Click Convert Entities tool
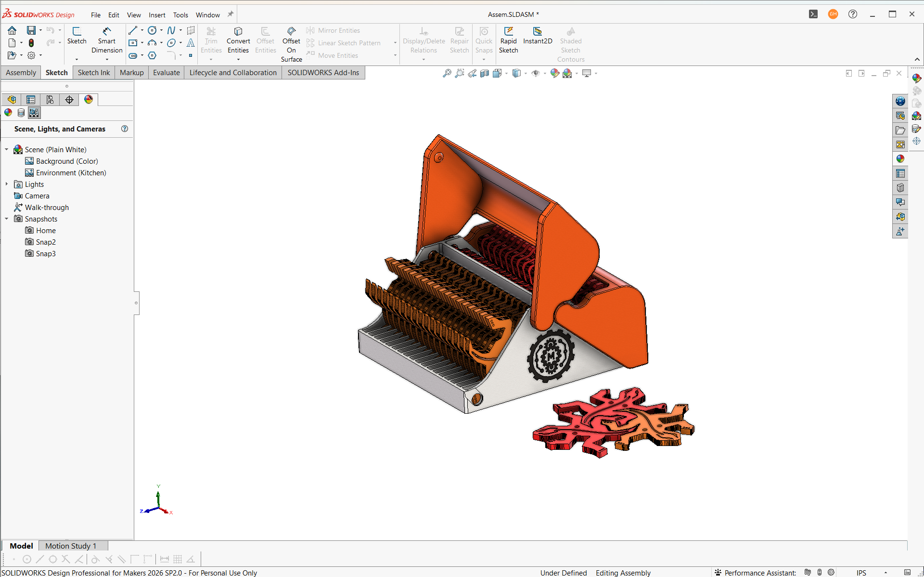 pos(238,41)
